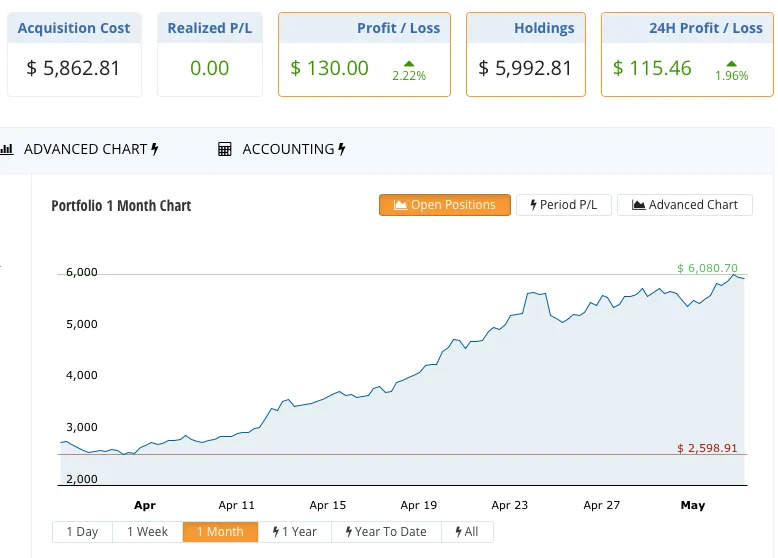
Task: Click the lightning bolt after ACCOUNTING
Action: pos(341,149)
